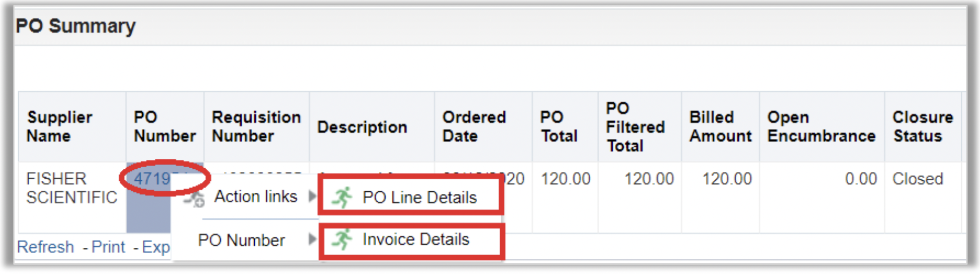The width and height of the screenshot is (980, 274).
Task: Click the green runner icon beside Invoice Details
Action: coord(342,240)
